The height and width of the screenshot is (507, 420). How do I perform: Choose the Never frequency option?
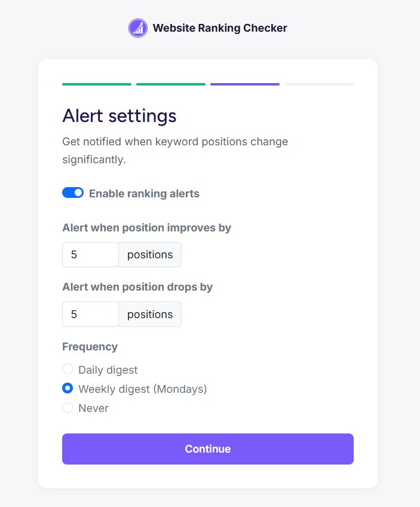point(68,407)
